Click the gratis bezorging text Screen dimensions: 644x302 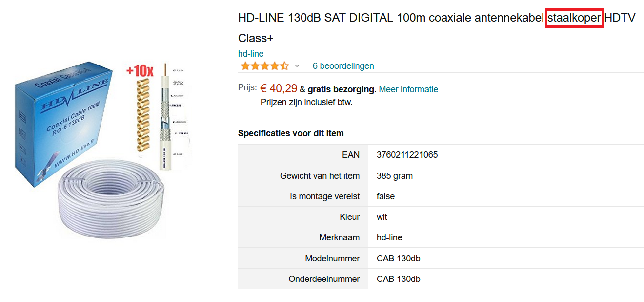point(341,89)
